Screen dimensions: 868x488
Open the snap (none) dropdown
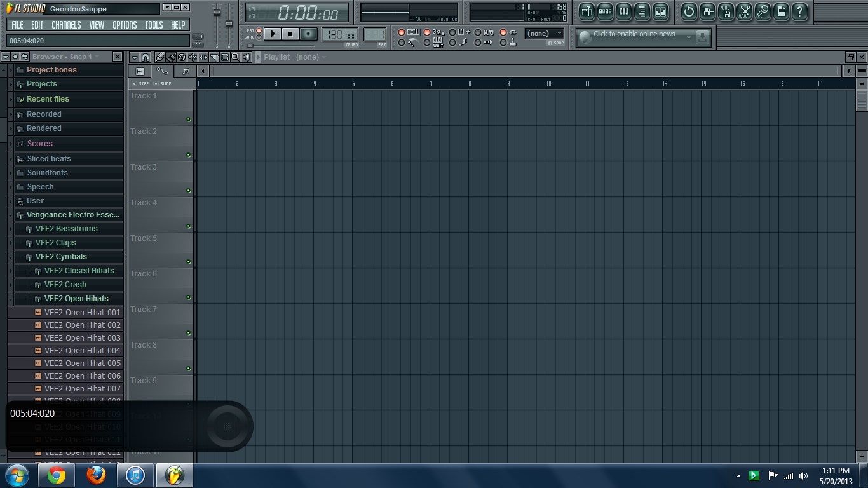click(545, 34)
